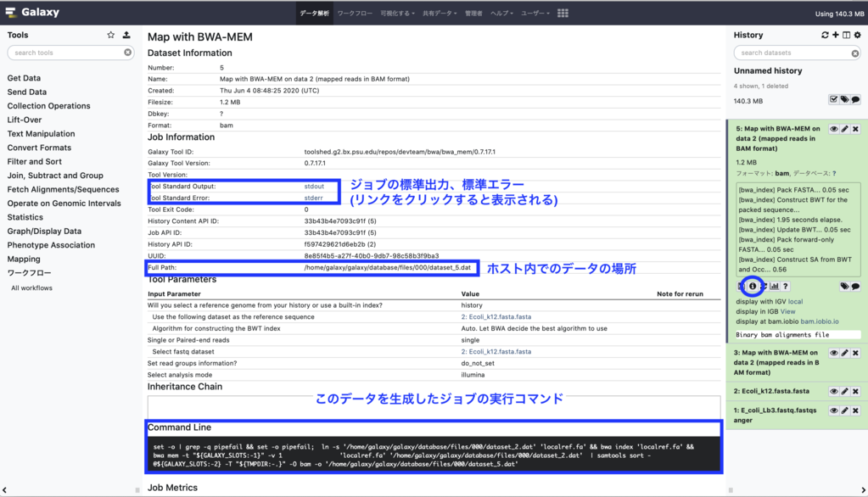Edit history annotation comment icon

coord(855,99)
